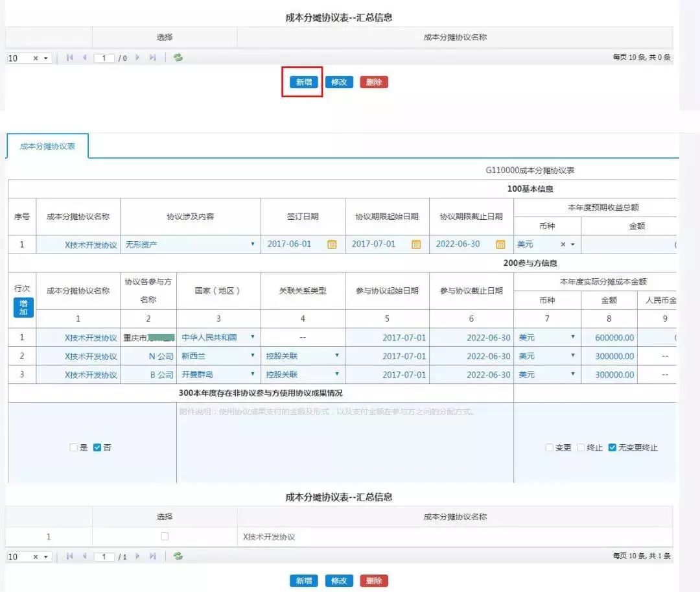Jump to first page in bottom pagination bar

[69, 556]
